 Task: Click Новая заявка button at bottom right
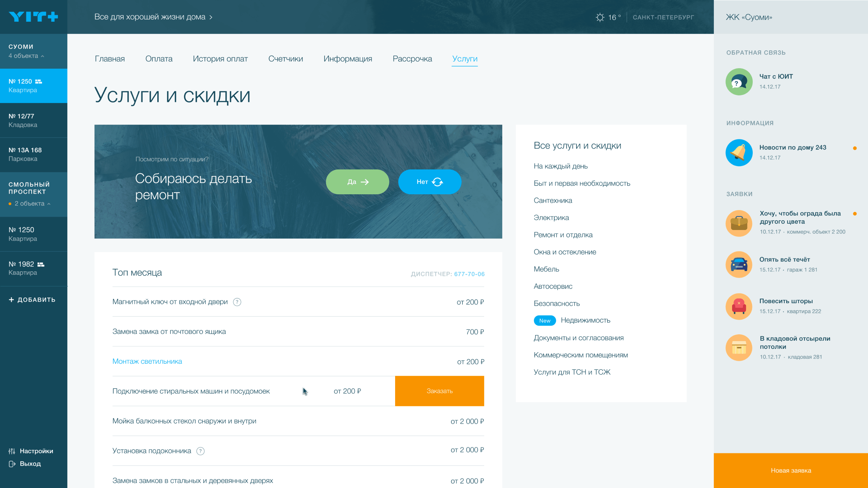791,471
